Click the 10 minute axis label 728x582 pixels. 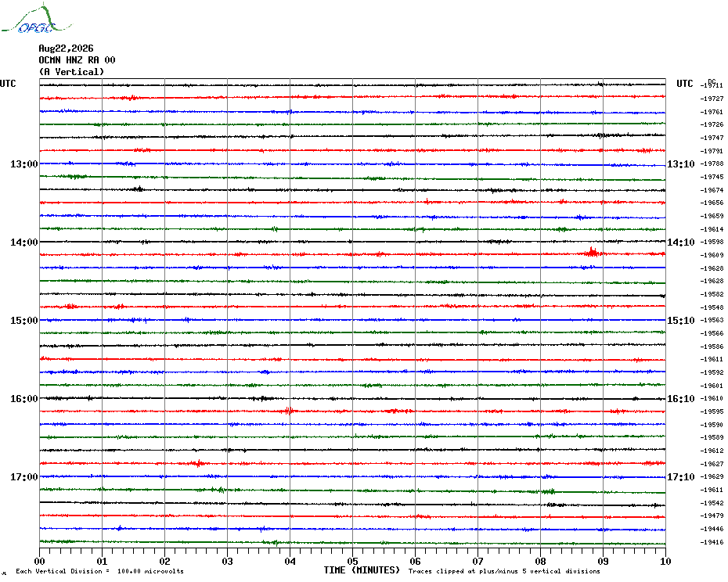[666, 562]
